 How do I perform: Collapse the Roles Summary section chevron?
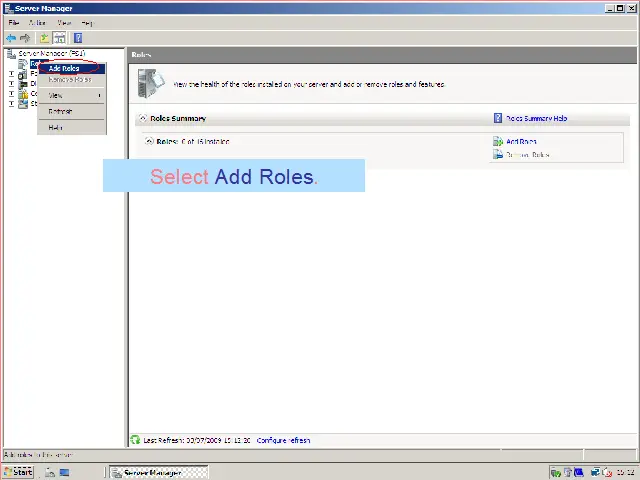click(142, 118)
